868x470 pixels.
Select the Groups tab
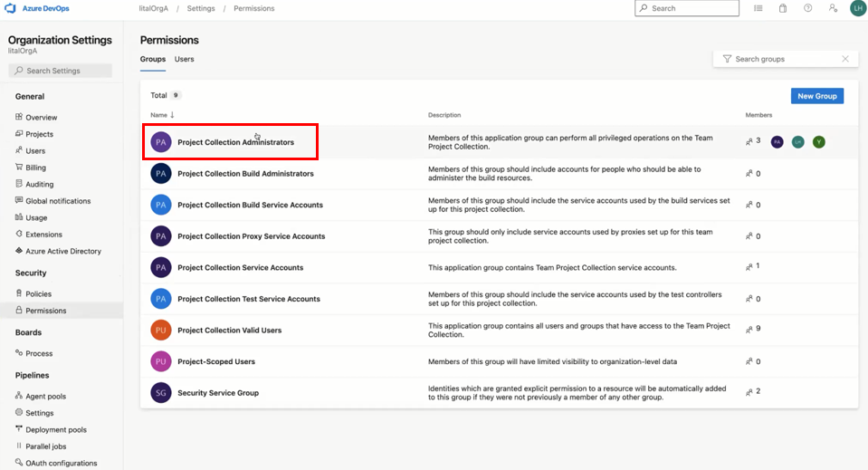[x=153, y=59]
